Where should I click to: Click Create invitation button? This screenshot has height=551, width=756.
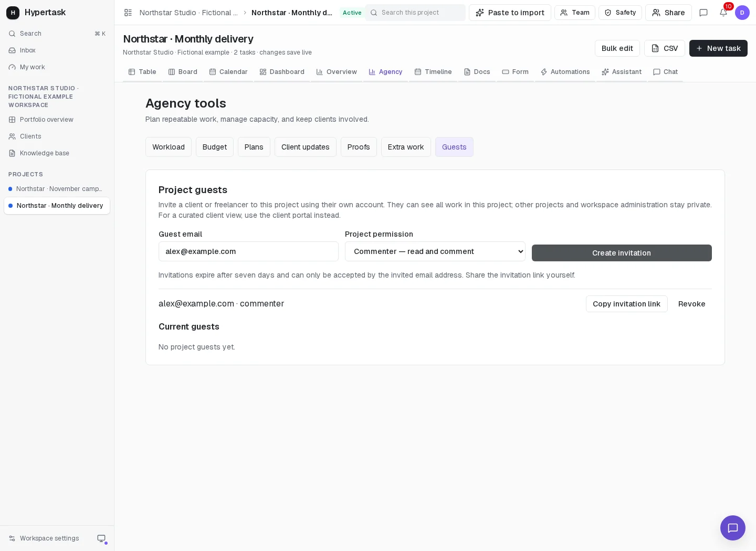[622, 253]
